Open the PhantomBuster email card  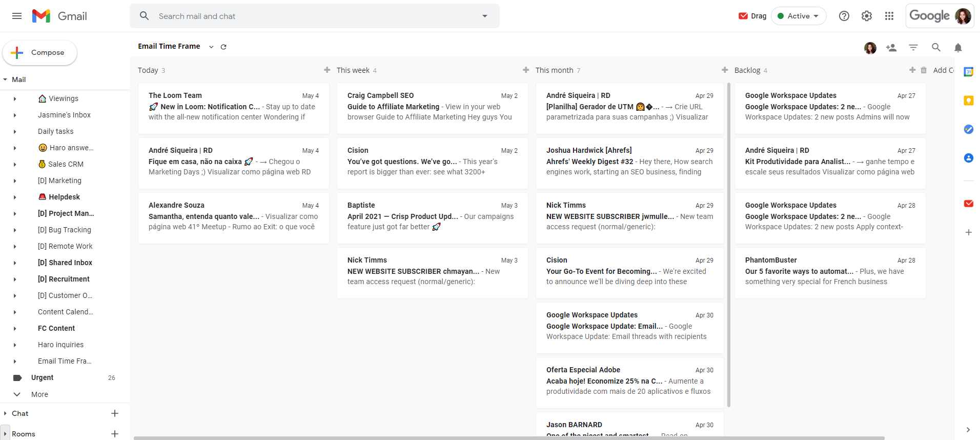830,273
